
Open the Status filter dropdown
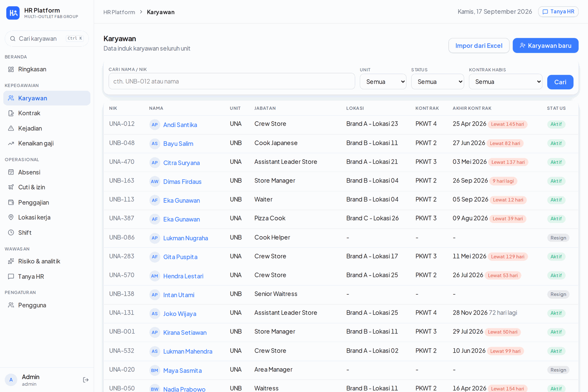[x=437, y=82]
